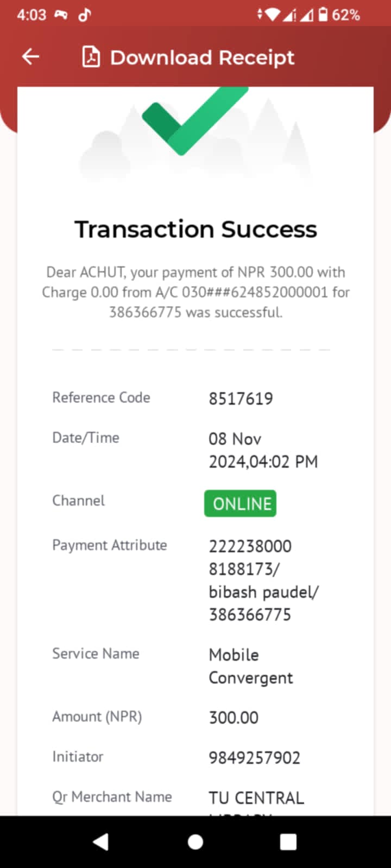The height and width of the screenshot is (868, 391).
Task: Tap the date 08 Nov 2024 value
Action: 263,450
